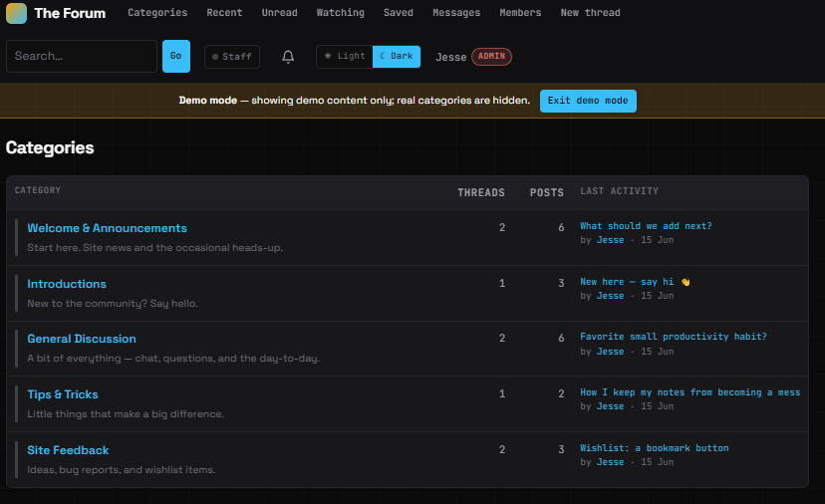
Task: Open the Members nav item
Action: pyautogui.click(x=520, y=13)
